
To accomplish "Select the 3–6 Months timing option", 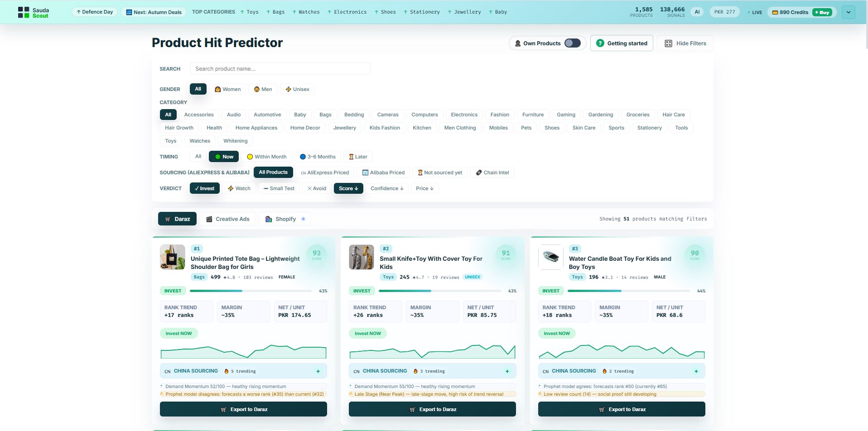I will pos(318,157).
